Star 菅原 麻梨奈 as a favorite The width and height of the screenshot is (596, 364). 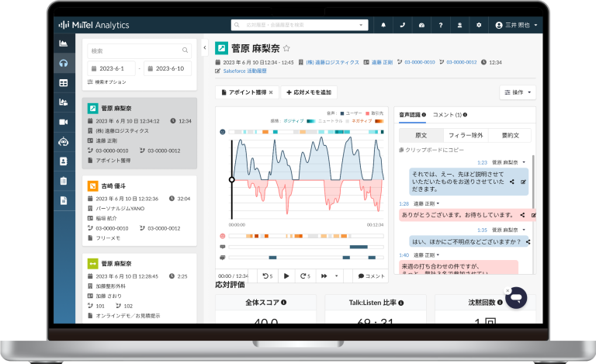point(286,48)
